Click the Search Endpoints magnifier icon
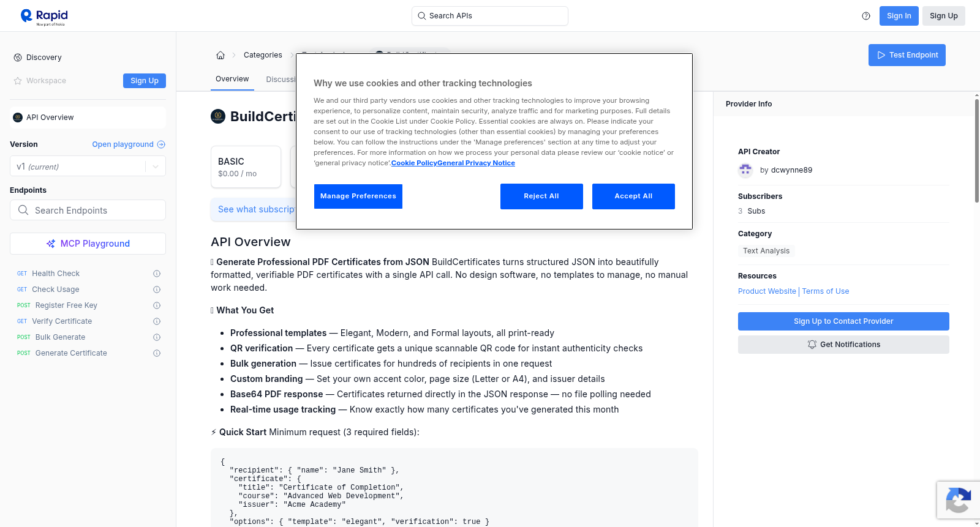This screenshot has width=980, height=527. [x=23, y=210]
